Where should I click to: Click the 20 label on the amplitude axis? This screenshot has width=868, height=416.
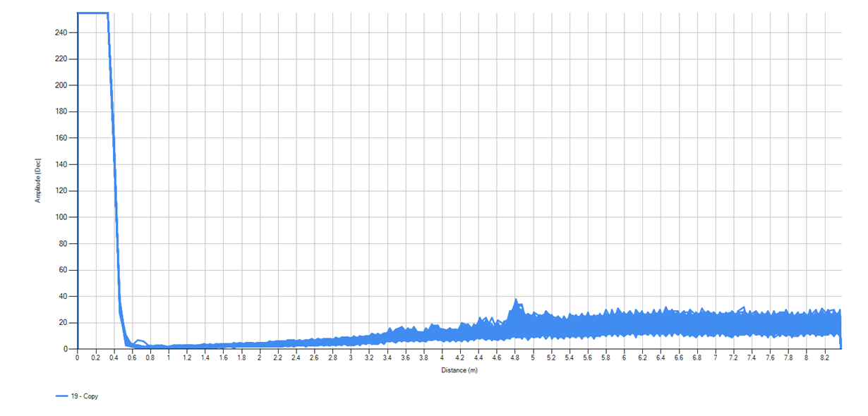pyautogui.click(x=64, y=323)
